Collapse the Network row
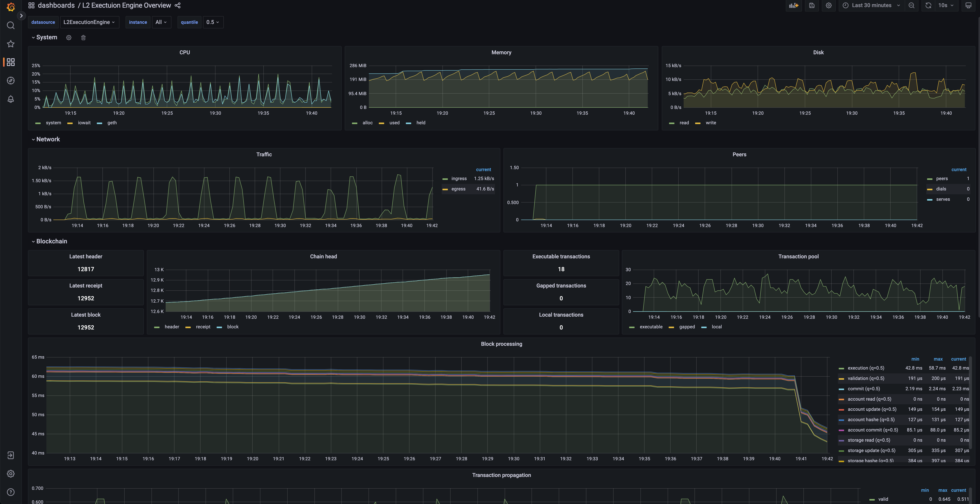Viewport: 980px width, 504px height. click(48, 139)
